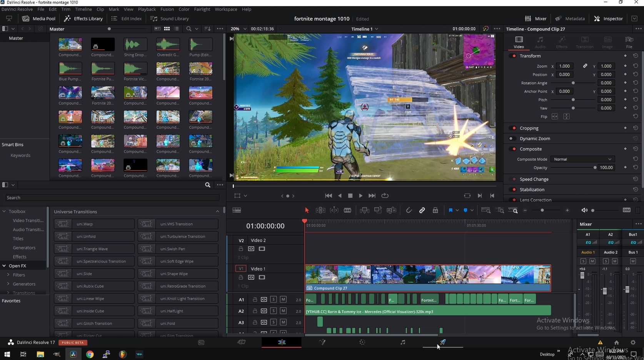
Task: Open the Composite Mode Normal dropdown
Action: (582, 159)
